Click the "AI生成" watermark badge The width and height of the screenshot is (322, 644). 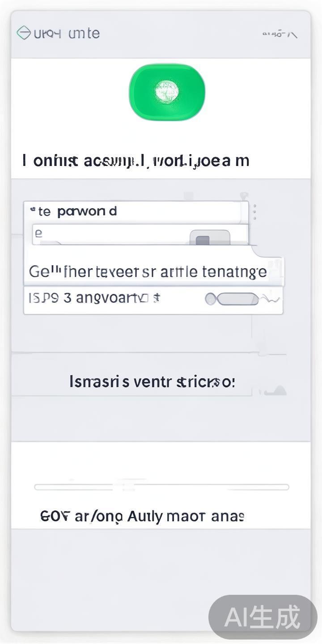point(263,617)
